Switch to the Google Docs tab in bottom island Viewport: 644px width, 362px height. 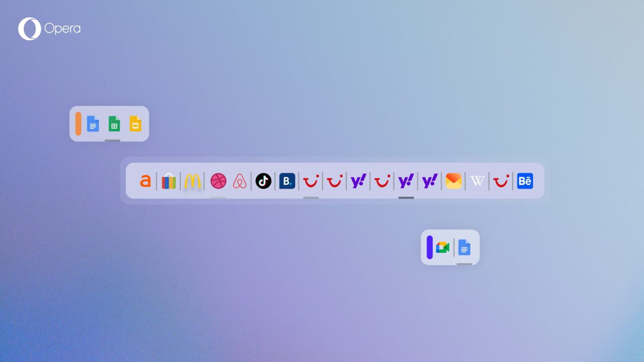(464, 247)
